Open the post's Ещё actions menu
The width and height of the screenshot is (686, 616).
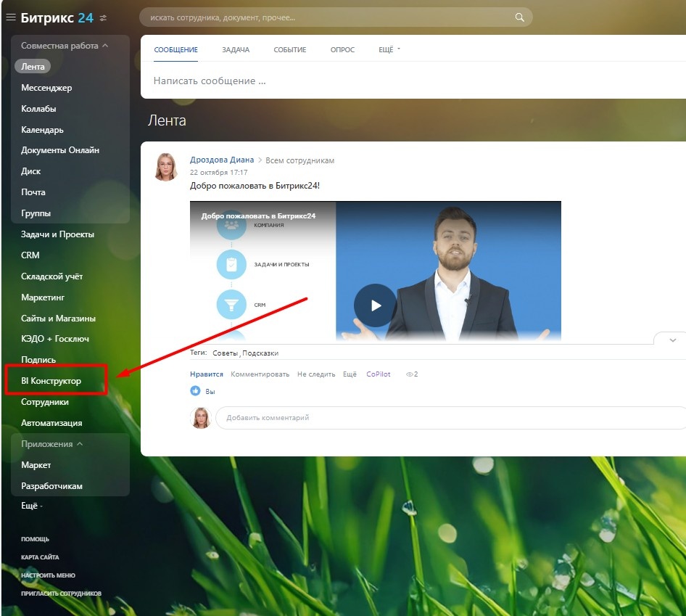[350, 374]
